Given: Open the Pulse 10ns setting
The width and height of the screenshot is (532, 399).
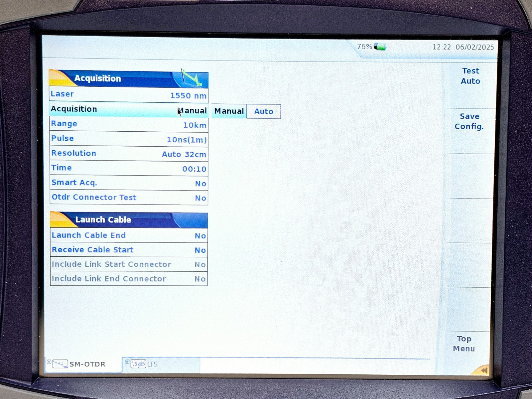Looking at the screenshot, I should pyautogui.click(x=129, y=139).
